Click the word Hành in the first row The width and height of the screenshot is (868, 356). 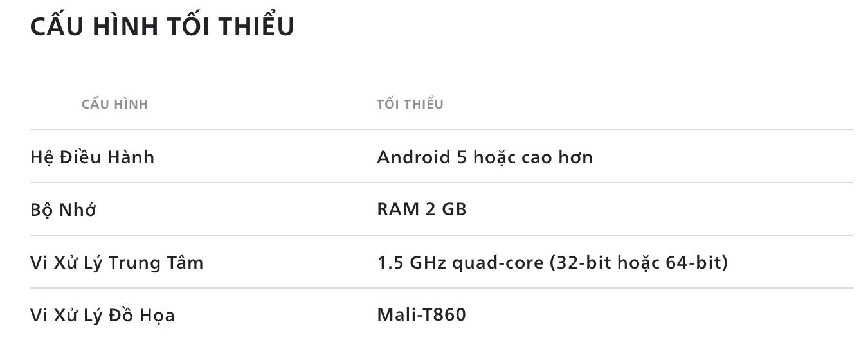click(x=133, y=157)
